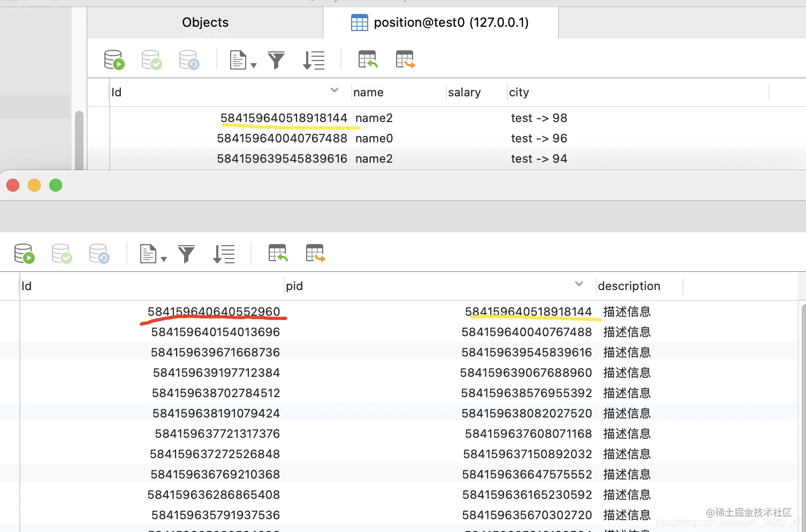Select Id cell 584159640040767488 in position table
Screen dimensions: 806x532
pyautogui.click(x=282, y=139)
